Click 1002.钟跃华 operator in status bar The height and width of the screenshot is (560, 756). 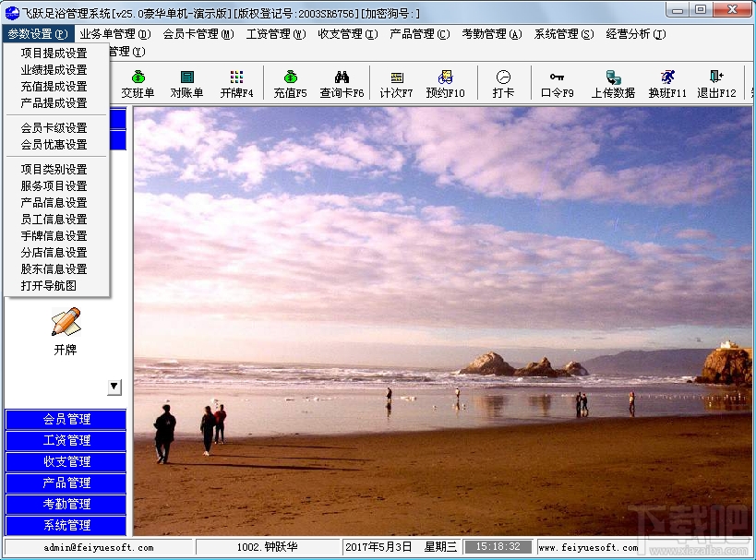[267, 547]
